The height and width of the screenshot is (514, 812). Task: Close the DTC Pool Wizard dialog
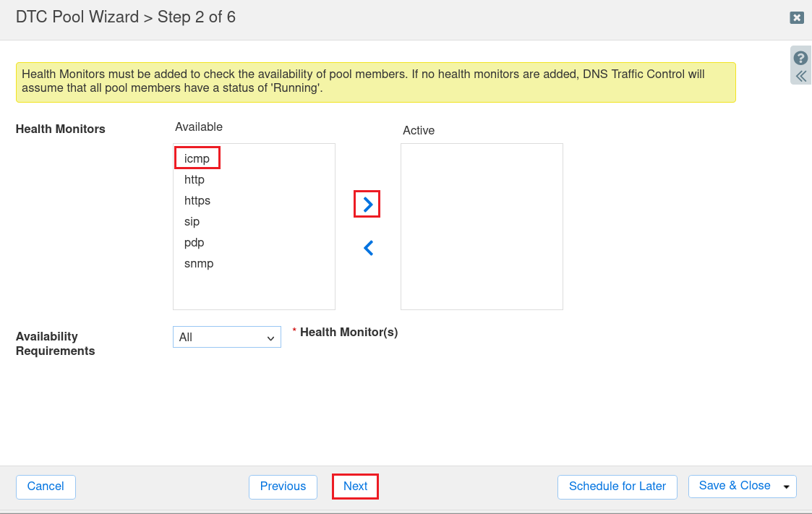tap(796, 17)
